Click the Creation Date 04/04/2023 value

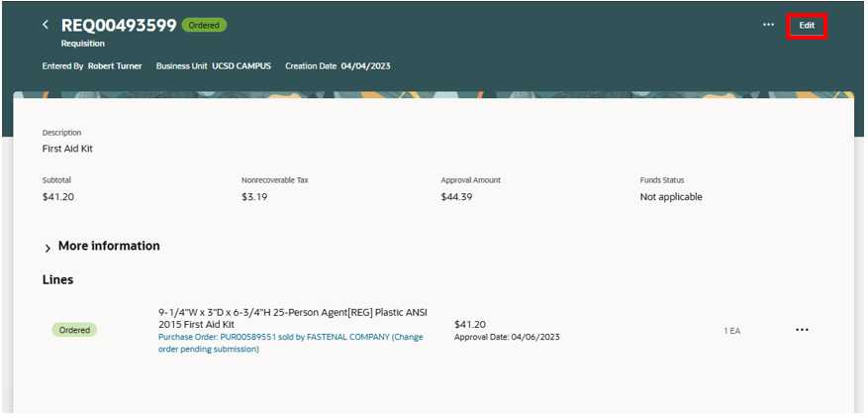tap(365, 66)
